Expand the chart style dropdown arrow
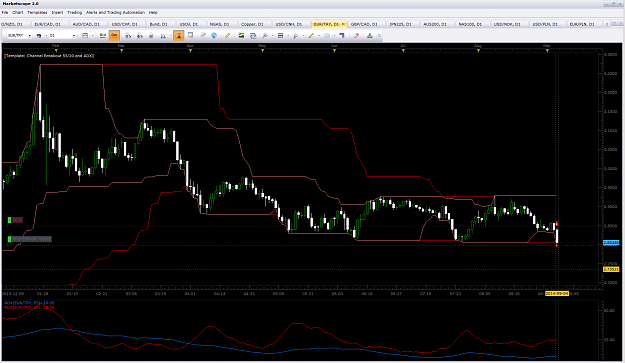Image resolution: width=625 pixels, height=363 pixels. 92,36
